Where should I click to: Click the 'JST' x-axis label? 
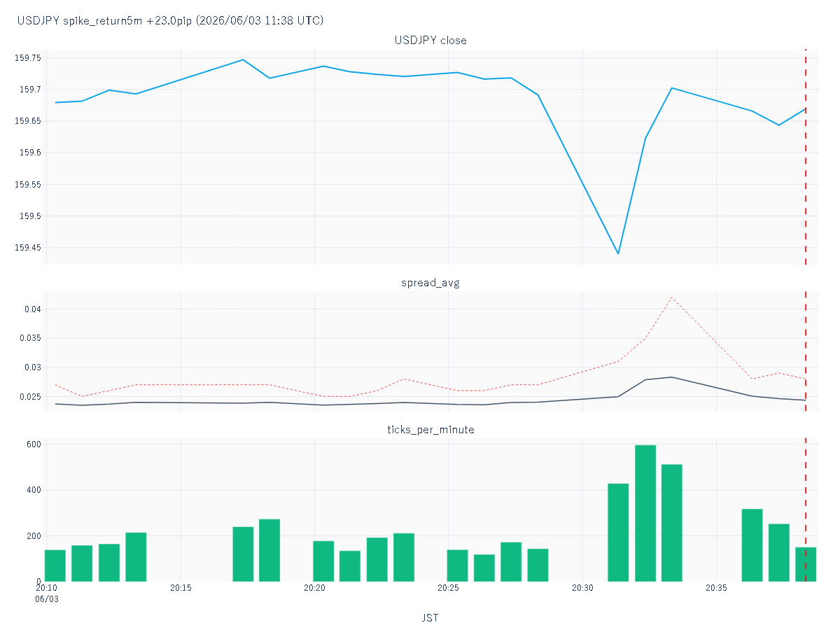430,618
